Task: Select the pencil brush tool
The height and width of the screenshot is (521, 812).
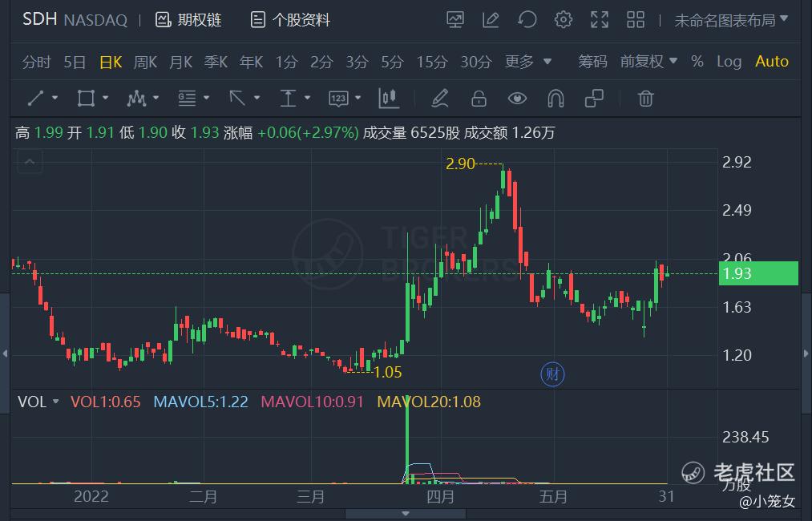Action: [x=439, y=98]
